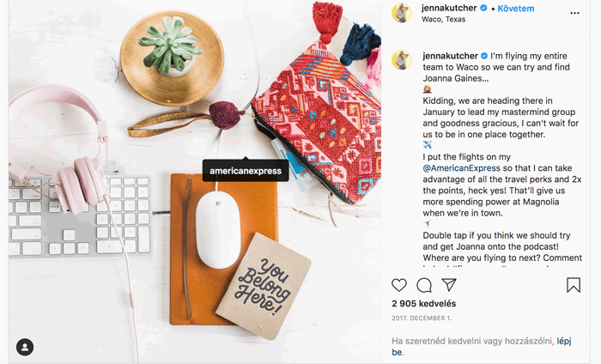Open the three-dot more options menu

coord(574,13)
